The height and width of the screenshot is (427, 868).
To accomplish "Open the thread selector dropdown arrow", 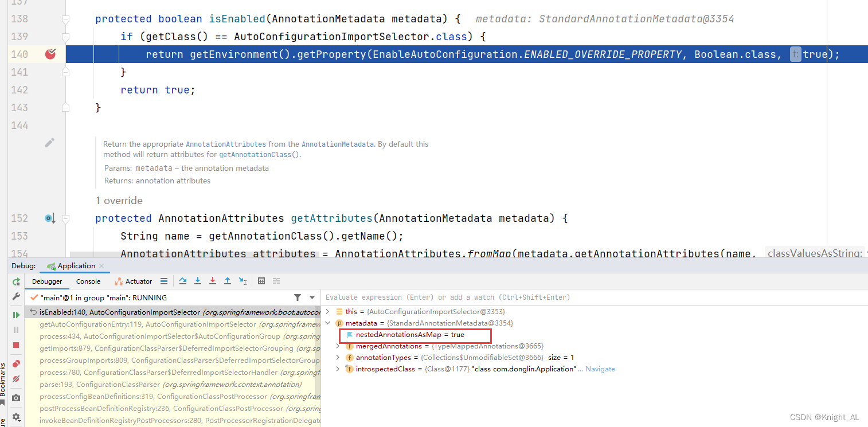I will pos(312,297).
